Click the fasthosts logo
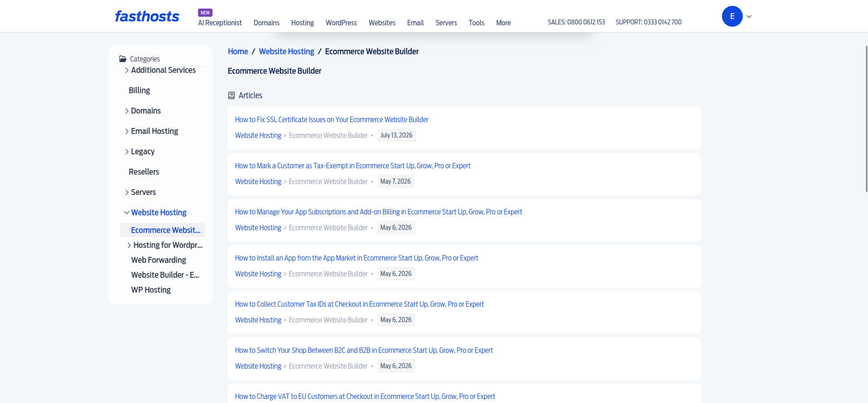The width and height of the screenshot is (868, 403). pos(147,16)
